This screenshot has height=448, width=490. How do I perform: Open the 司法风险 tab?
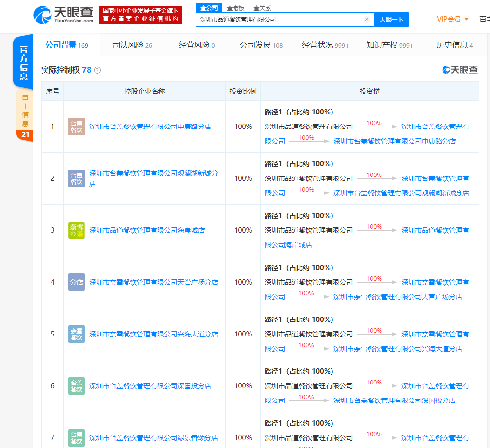(132, 45)
